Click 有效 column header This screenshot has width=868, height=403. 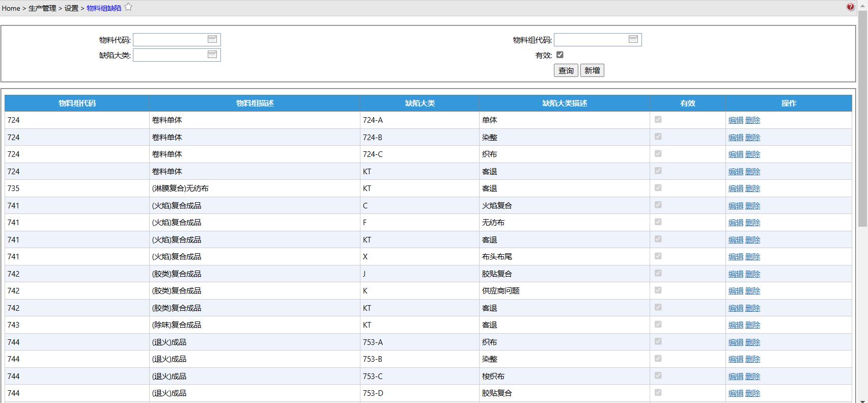[x=688, y=103]
